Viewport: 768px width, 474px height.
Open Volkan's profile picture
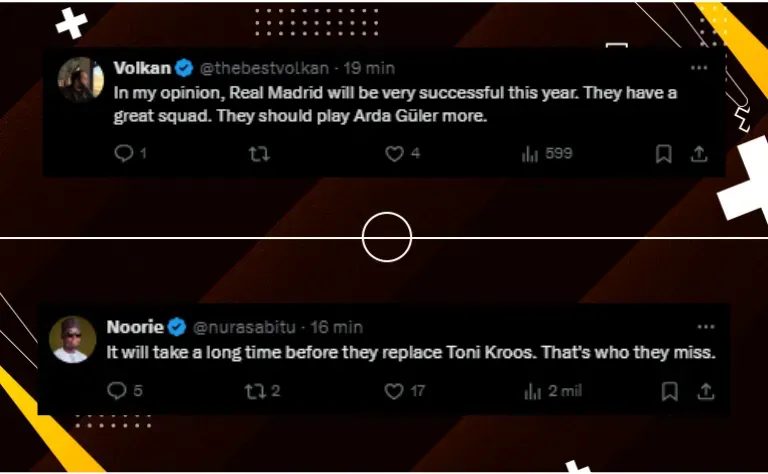(81, 79)
